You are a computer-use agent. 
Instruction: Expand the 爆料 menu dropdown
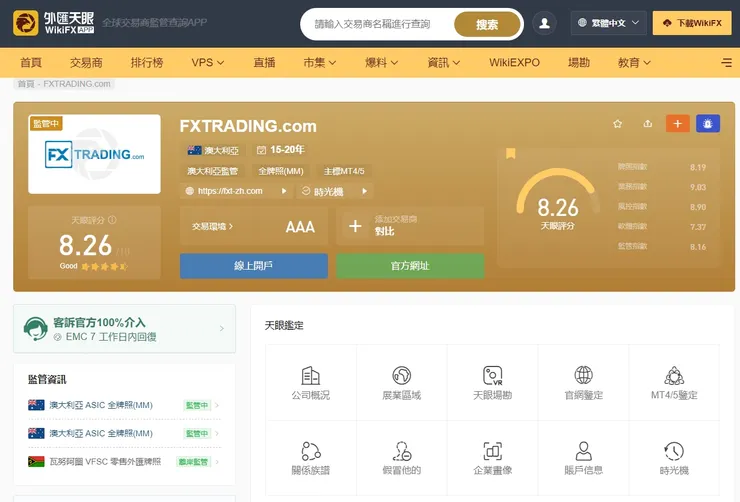381,62
